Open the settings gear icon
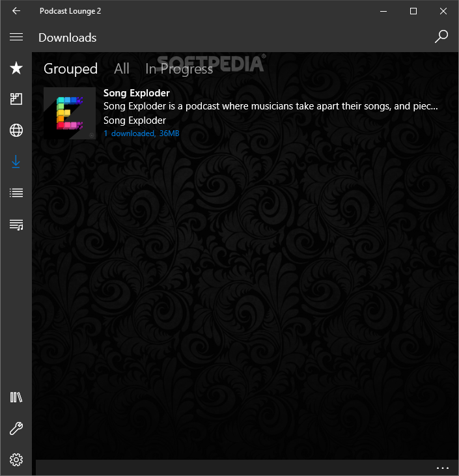This screenshot has height=476, width=459. [x=16, y=460]
